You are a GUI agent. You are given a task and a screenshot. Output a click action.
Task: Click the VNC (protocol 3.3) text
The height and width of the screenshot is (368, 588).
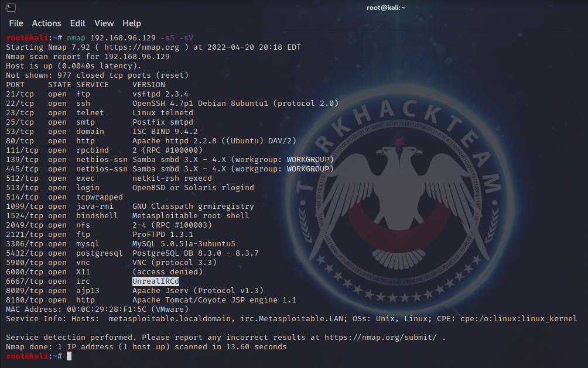(x=175, y=263)
